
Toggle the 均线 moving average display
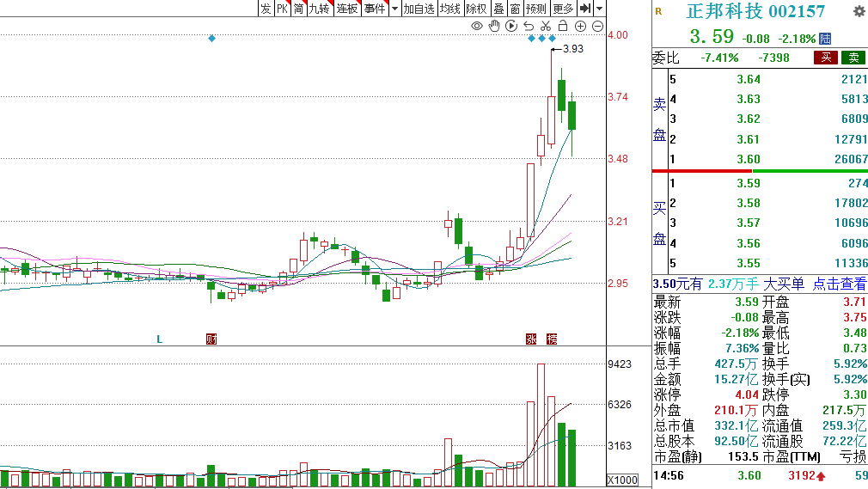point(450,9)
